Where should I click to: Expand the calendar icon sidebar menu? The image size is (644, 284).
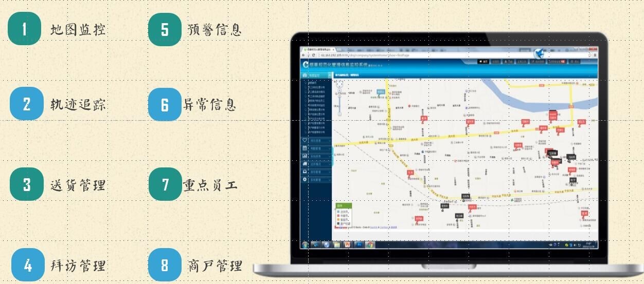pos(305,148)
